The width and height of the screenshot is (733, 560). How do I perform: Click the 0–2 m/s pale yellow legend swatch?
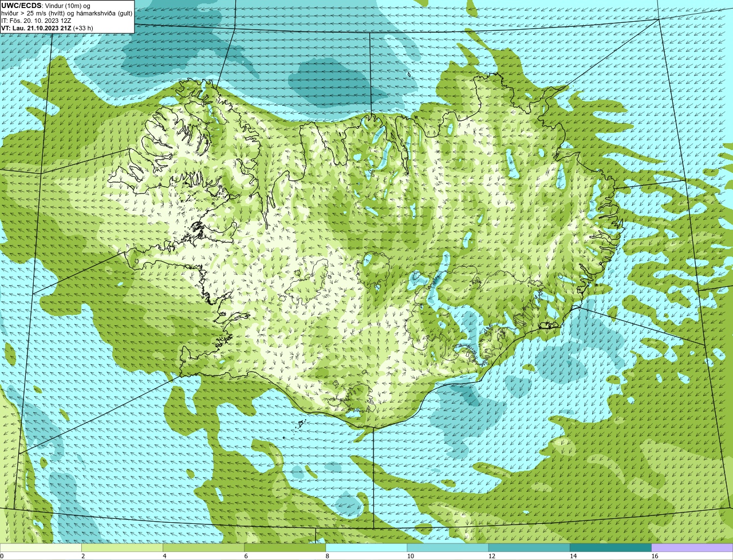pyautogui.click(x=41, y=547)
